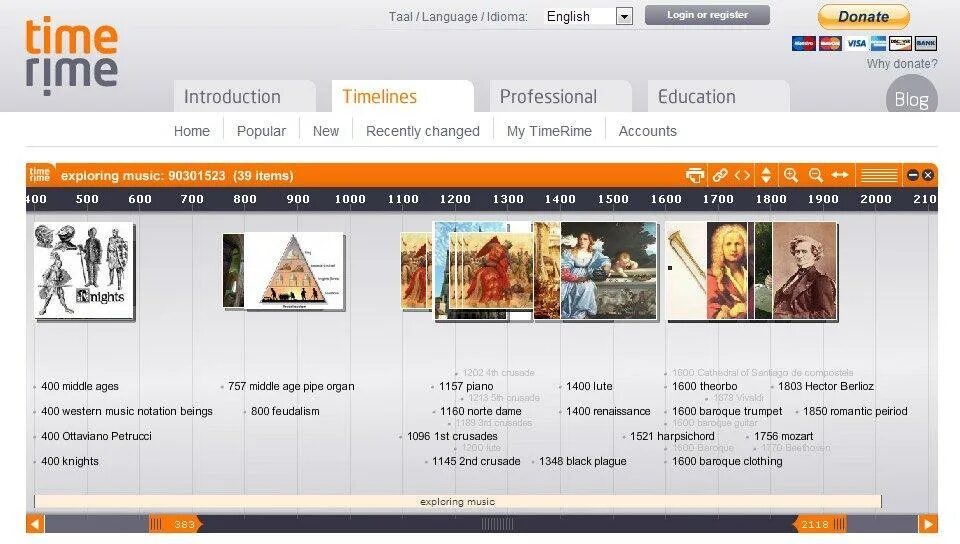Click the payment card icons under Donate
Image resolution: width=960 pixels, height=544 pixels.
tap(864, 43)
